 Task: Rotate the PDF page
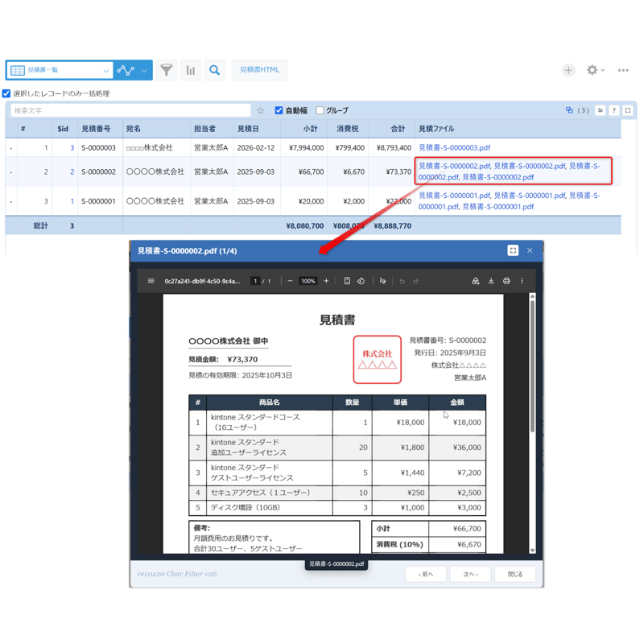point(361,281)
